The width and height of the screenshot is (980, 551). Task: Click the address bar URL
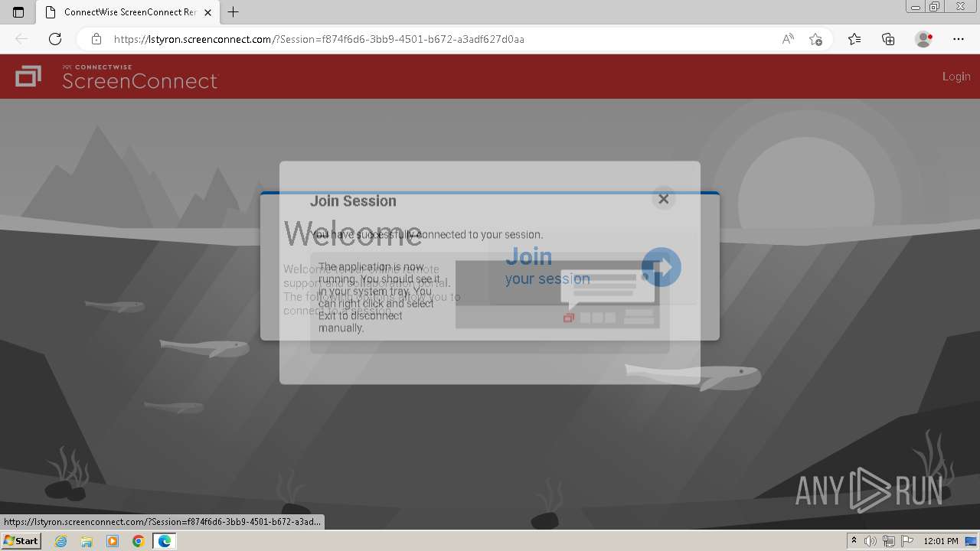pyautogui.click(x=319, y=39)
